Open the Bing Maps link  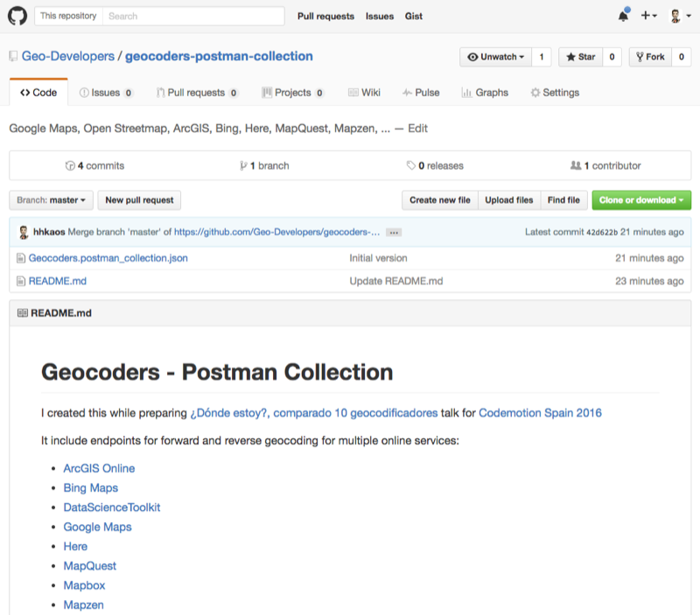point(91,488)
